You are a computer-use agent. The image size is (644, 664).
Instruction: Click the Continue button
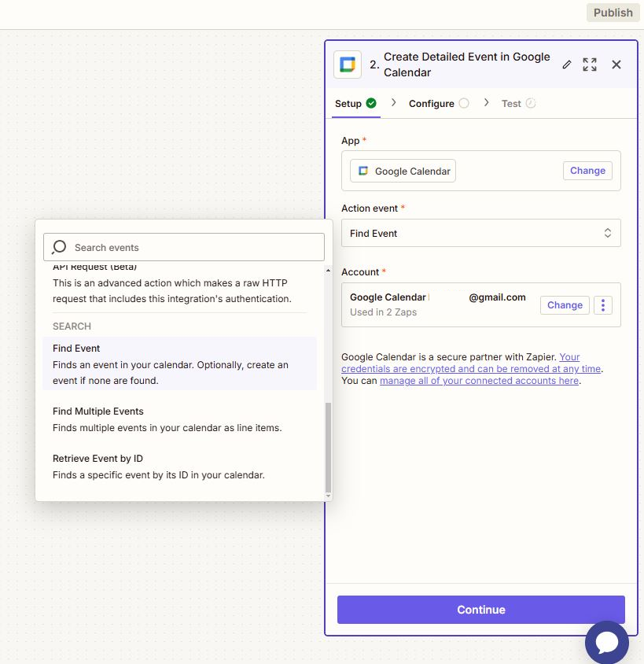pyautogui.click(x=480, y=610)
